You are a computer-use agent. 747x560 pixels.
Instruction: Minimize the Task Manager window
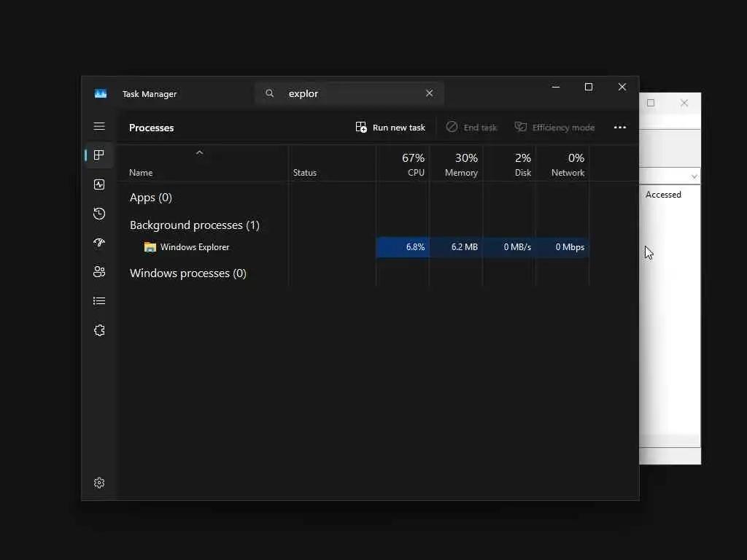(555, 87)
